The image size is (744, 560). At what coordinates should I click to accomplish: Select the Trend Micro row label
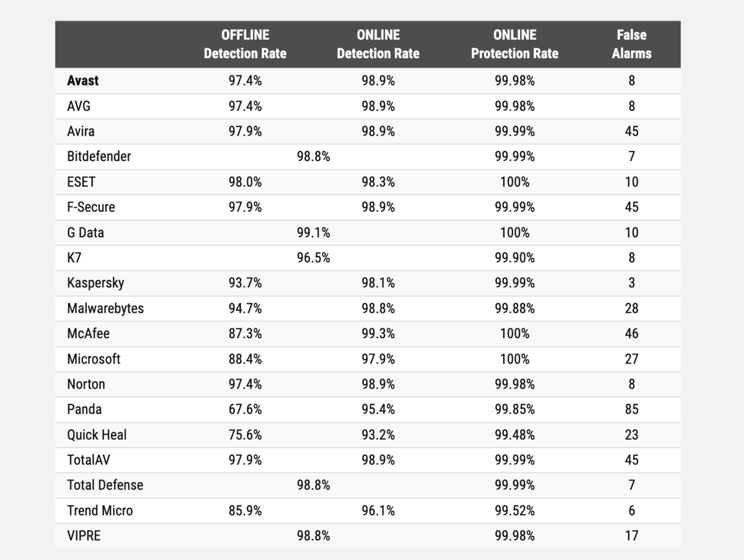(x=100, y=510)
